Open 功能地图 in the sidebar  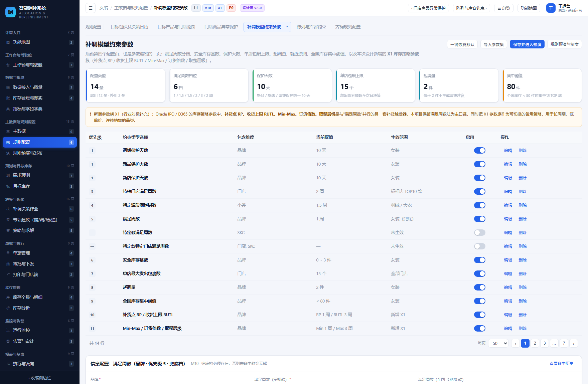[40, 42]
